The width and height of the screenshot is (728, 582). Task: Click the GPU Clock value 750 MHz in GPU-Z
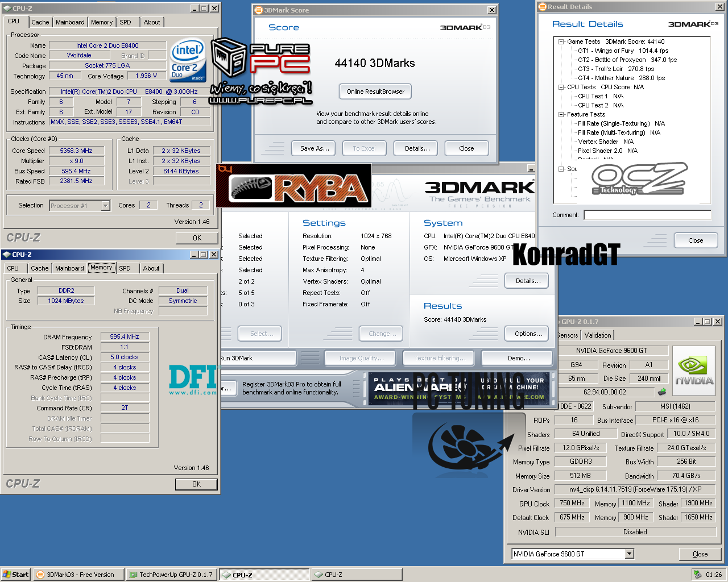(572, 503)
